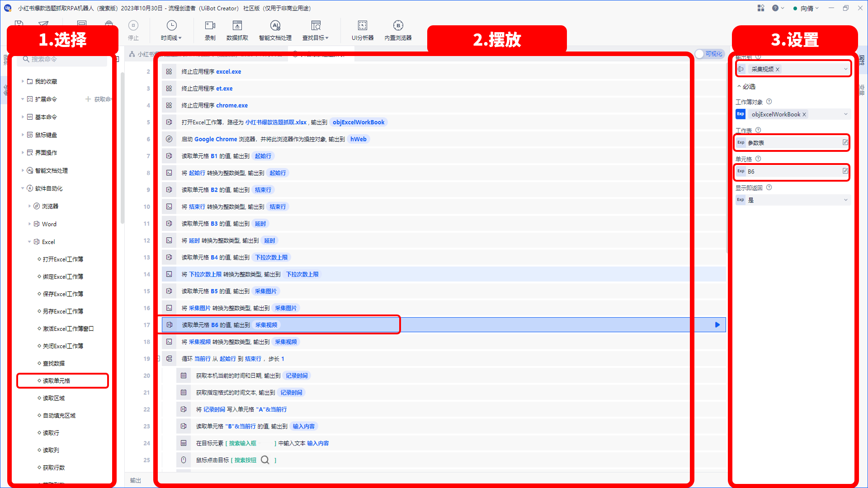Open 工作表 dropdown in settings panel

tap(793, 142)
